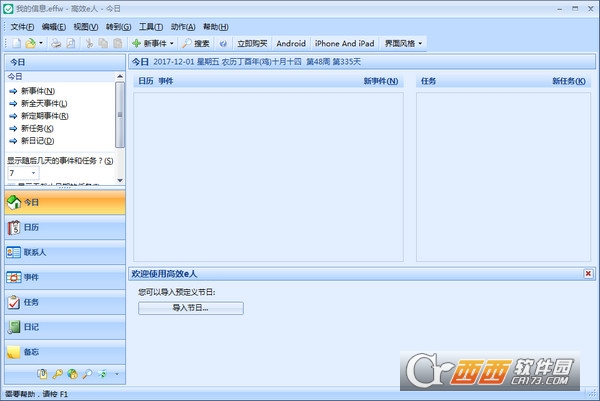600x401 pixels.
Task: Expand the open folder dropdown arrow
Action: point(41,43)
